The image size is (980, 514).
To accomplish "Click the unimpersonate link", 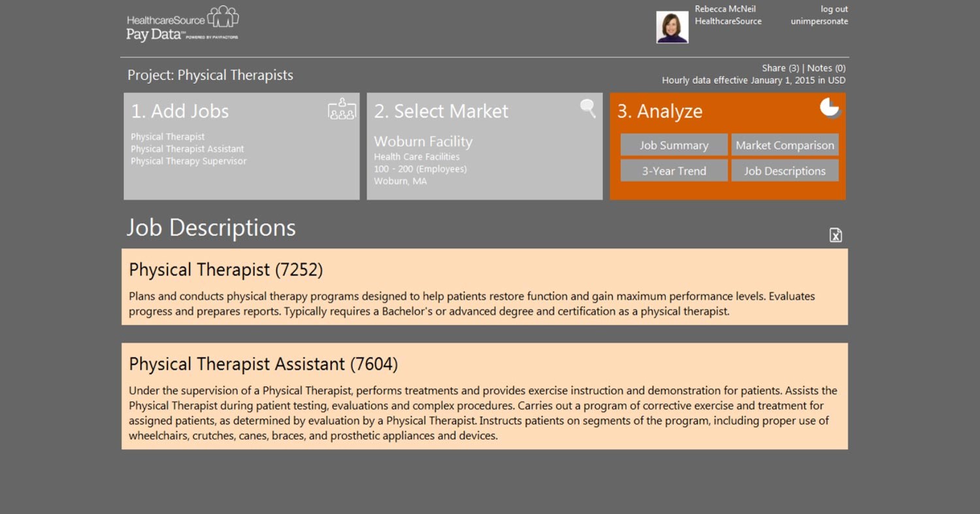I will 819,21.
